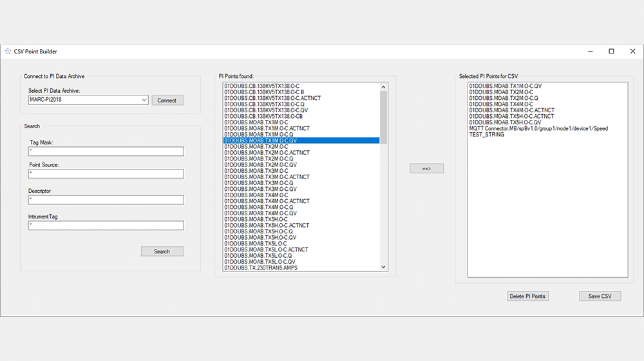Select 01DOUBS.CB.138KV5TX138.O-C.ACTNCT in the found list
This screenshot has height=361, width=644.
[x=301, y=98]
